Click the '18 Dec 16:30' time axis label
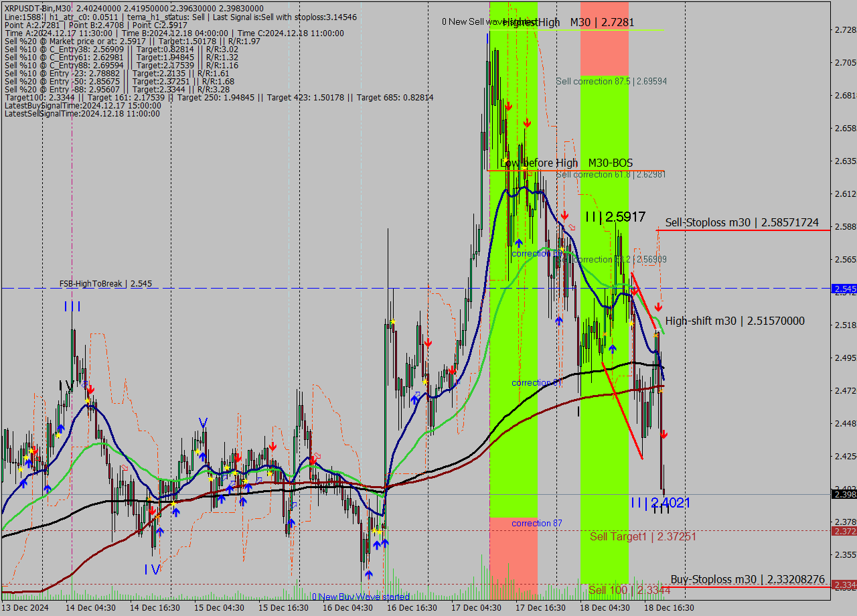The width and height of the screenshot is (857, 616). pyautogui.click(x=669, y=608)
